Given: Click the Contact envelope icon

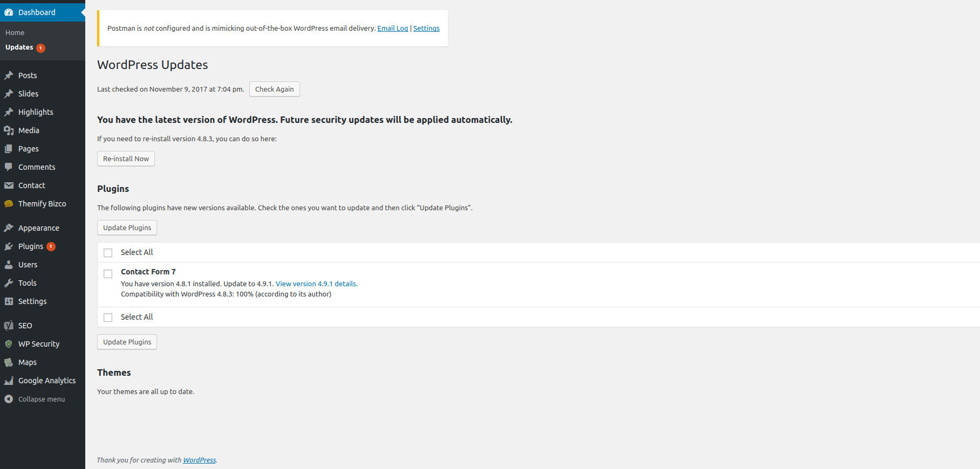Looking at the screenshot, I should [x=9, y=185].
